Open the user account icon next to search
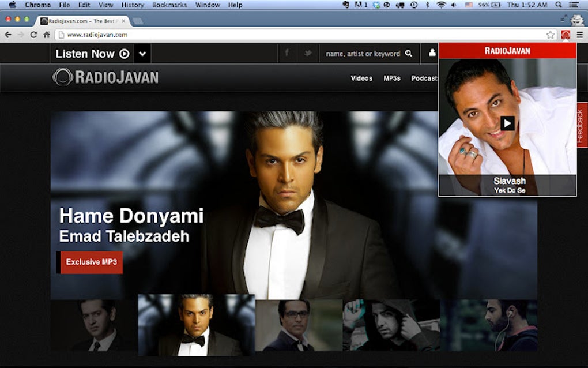 click(x=432, y=53)
